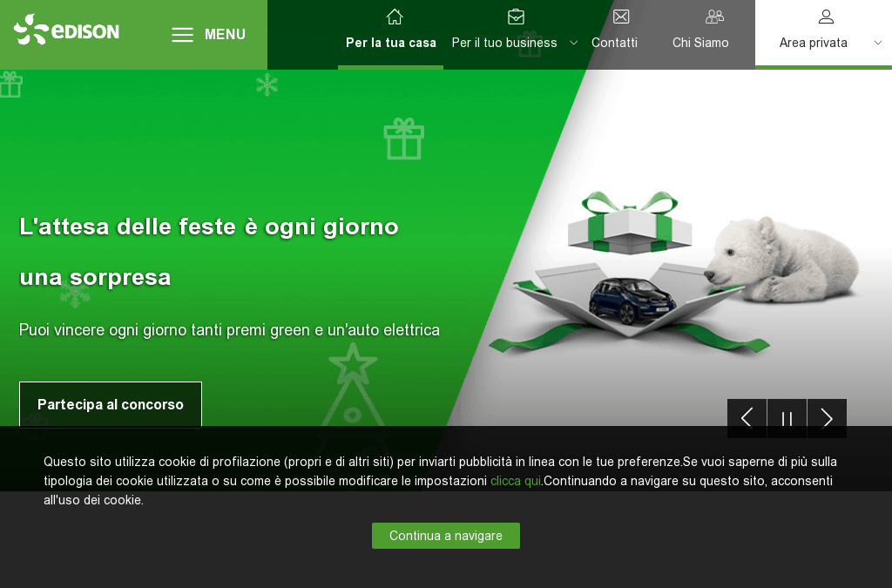Open the Chi Siamo menu item
The image size is (892, 588).
(x=700, y=43)
